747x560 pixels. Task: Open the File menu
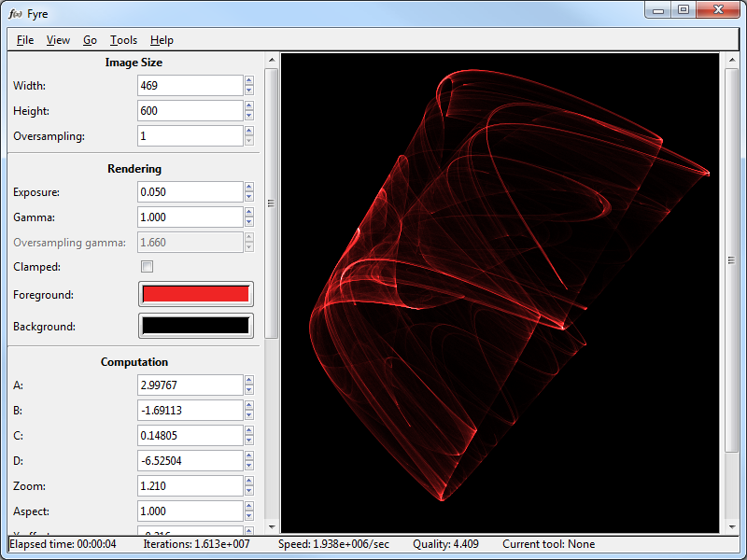[x=25, y=40]
